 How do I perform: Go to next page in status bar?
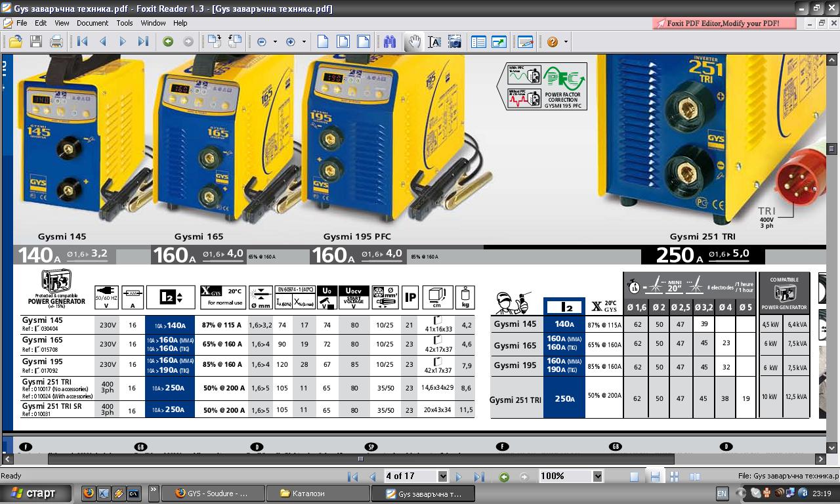click(459, 477)
